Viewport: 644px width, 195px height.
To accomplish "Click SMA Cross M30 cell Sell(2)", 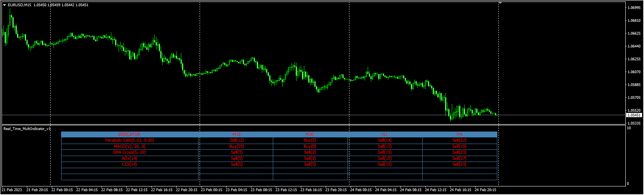I will 310,152.
